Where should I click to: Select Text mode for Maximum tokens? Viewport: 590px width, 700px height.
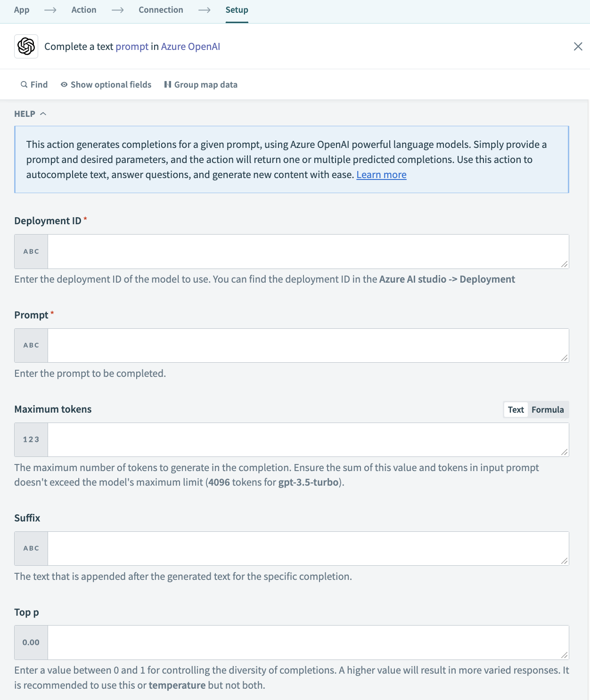click(516, 409)
